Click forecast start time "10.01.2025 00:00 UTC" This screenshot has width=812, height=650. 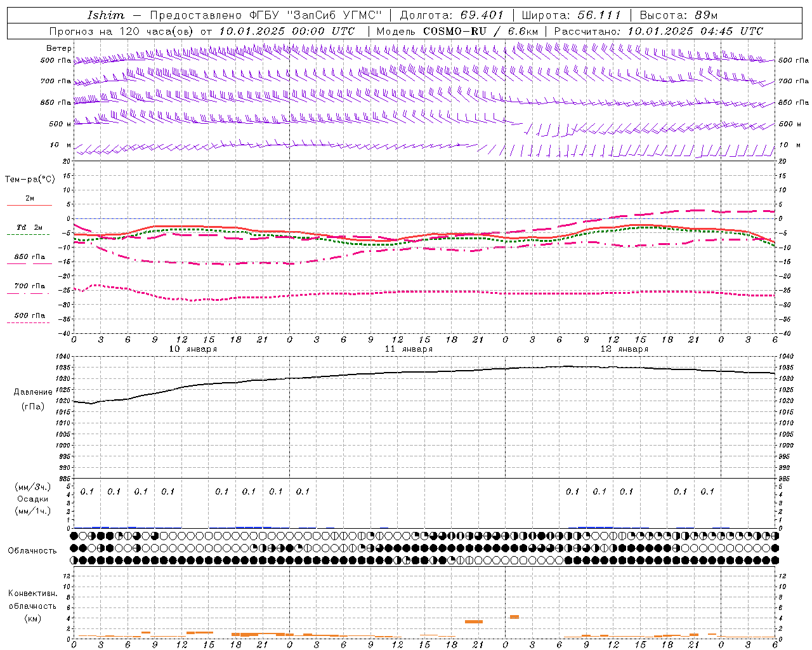point(286,31)
